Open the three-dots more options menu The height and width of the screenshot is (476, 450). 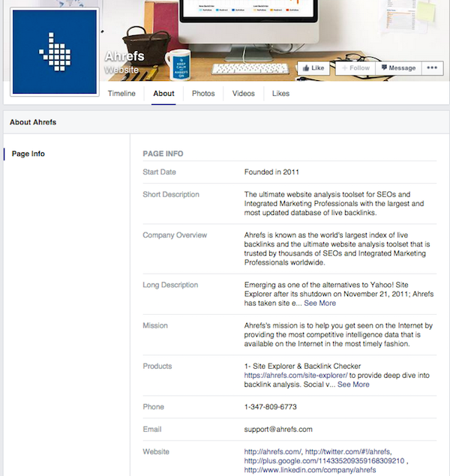pos(432,68)
